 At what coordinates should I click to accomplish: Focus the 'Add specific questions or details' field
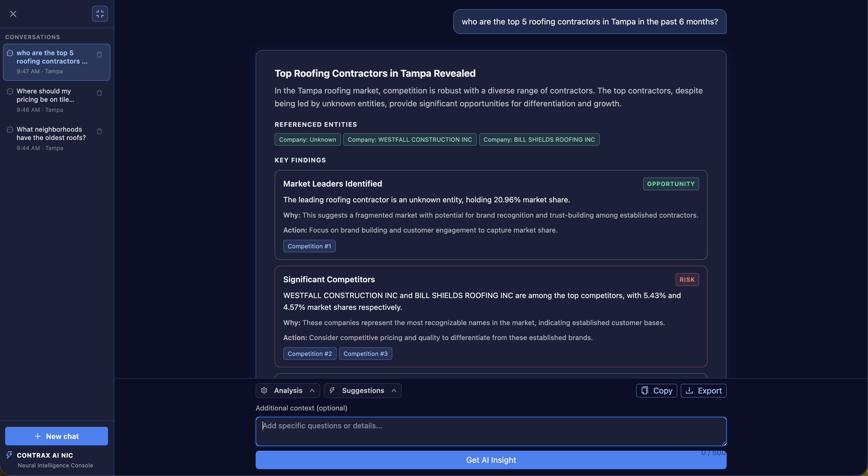(x=491, y=431)
